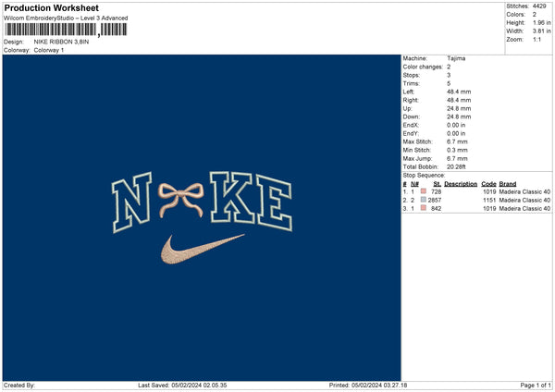Screen dimensions: 555x392
Task: Click the Color changes value '2'
Action: tap(449, 67)
